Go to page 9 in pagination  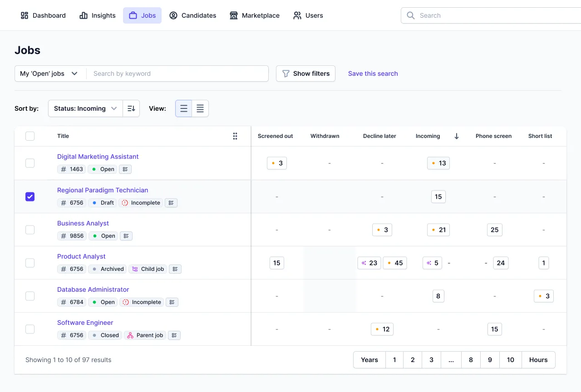tap(490, 360)
